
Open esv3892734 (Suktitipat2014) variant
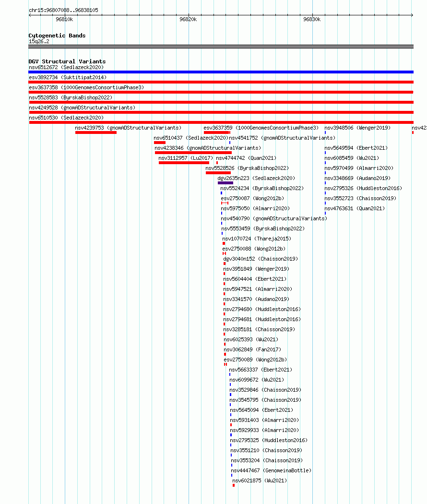(x=68, y=77)
